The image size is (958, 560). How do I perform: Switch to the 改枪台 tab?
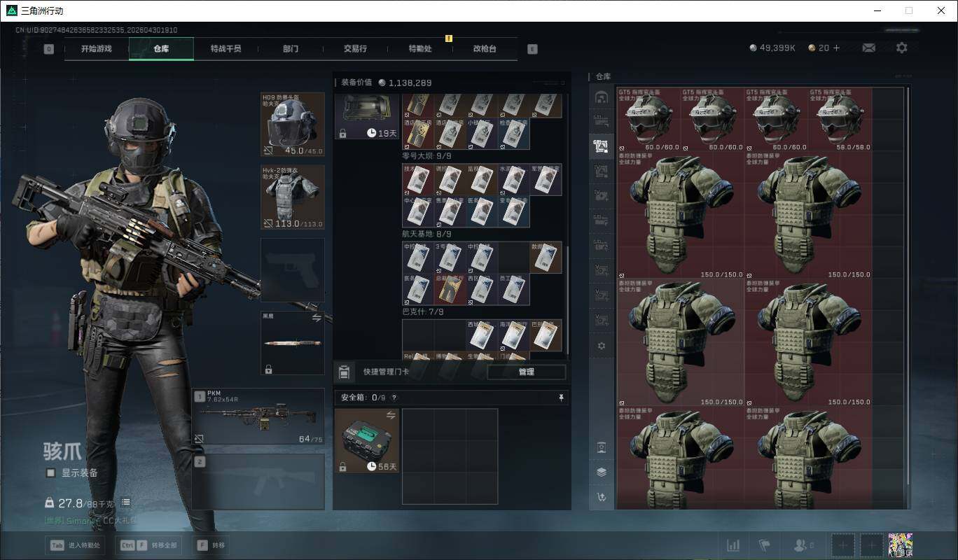485,48
